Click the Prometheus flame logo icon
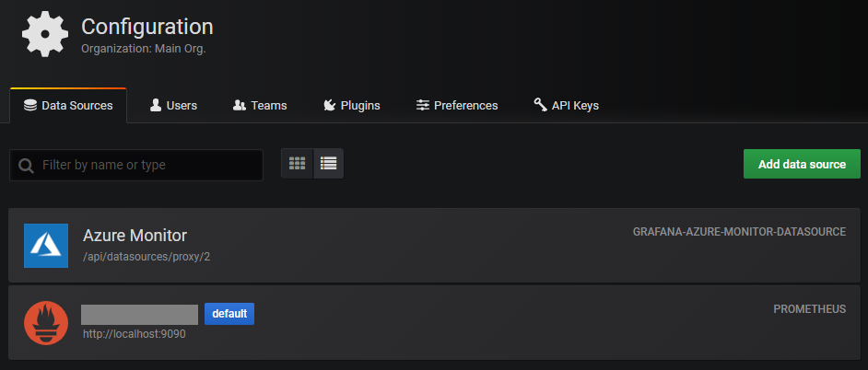 pyautogui.click(x=46, y=323)
